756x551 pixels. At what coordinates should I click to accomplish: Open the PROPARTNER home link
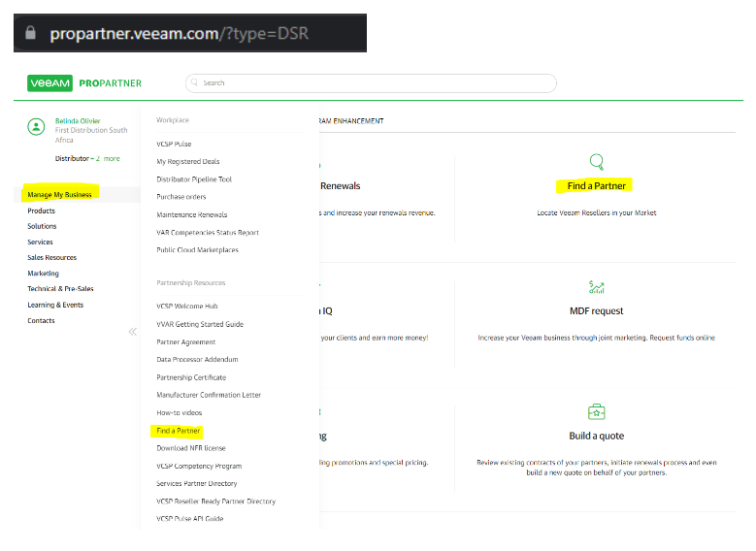coord(111,83)
